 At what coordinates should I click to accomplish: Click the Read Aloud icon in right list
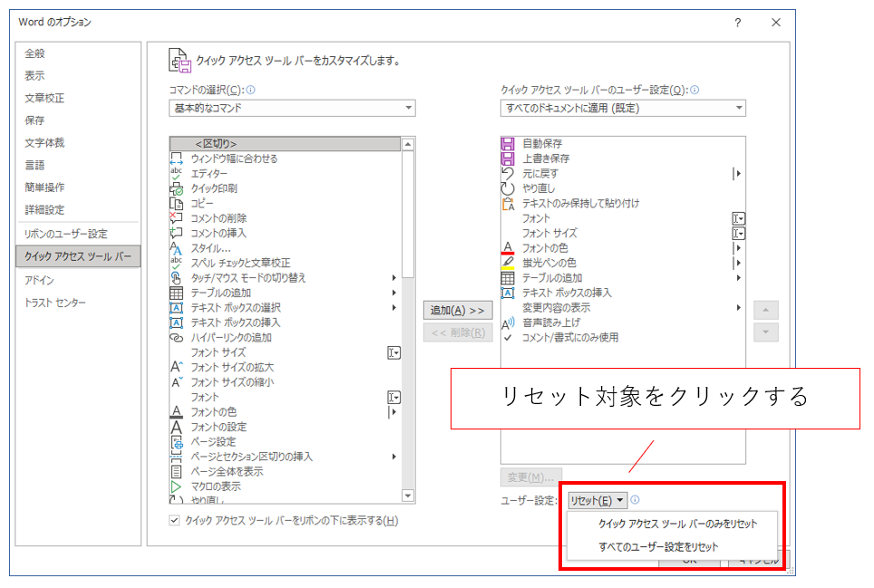[x=508, y=323]
